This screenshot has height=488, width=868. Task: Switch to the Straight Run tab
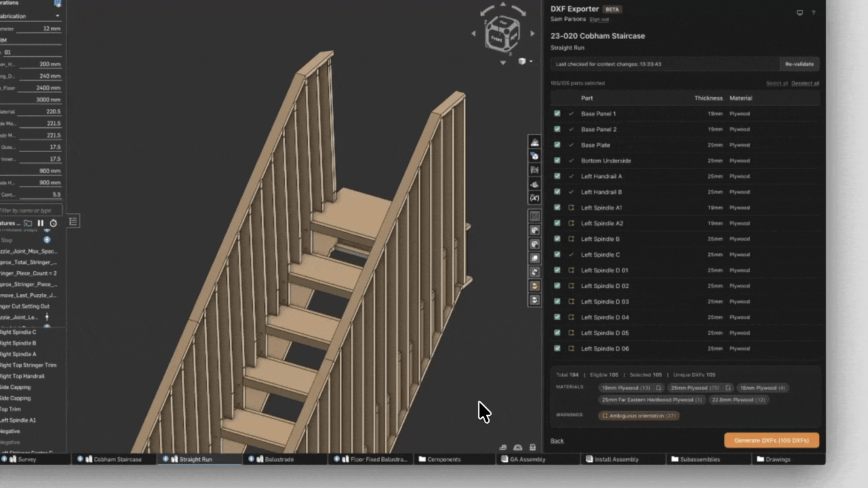[x=199, y=459]
